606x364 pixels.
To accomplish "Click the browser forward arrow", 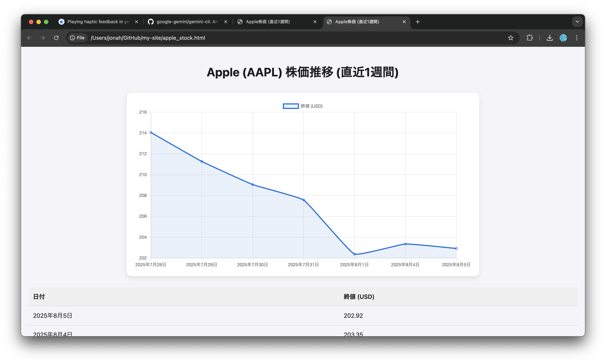I will (x=43, y=38).
